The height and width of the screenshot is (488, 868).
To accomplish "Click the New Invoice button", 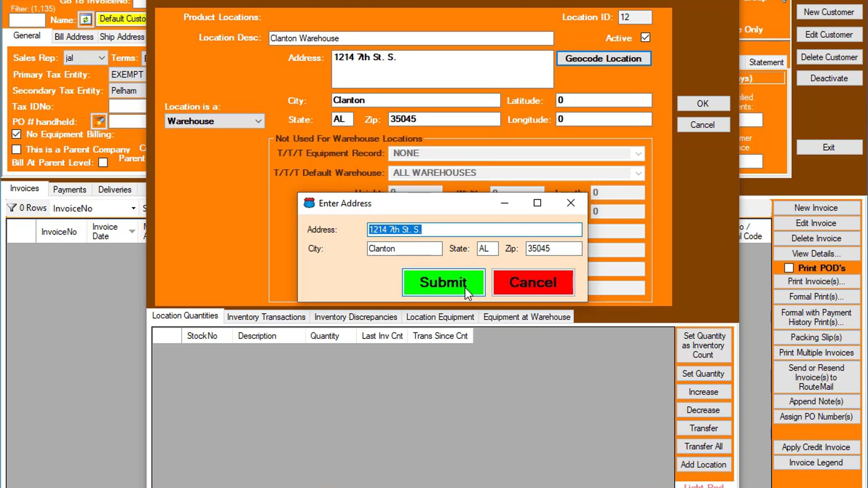I will click(816, 208).
